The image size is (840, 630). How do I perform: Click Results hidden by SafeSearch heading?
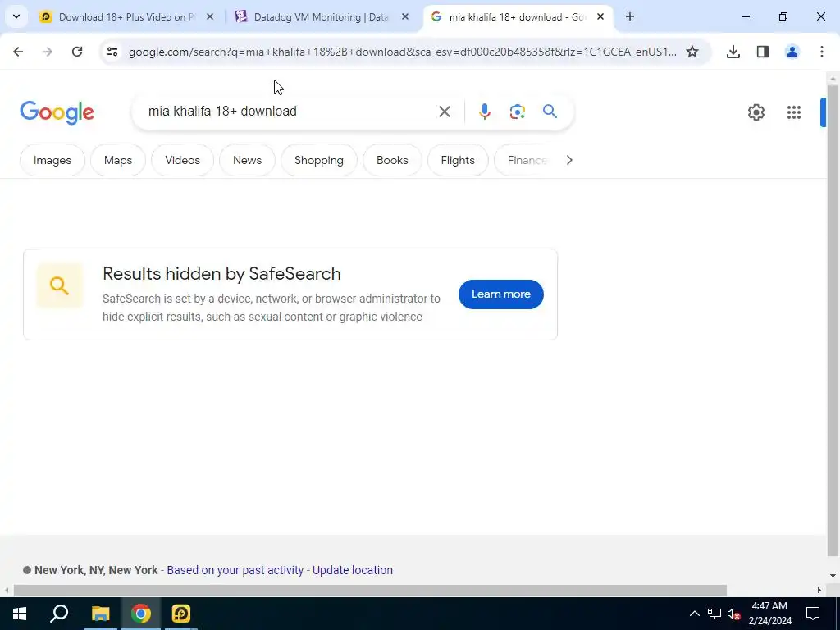point(221,274)
